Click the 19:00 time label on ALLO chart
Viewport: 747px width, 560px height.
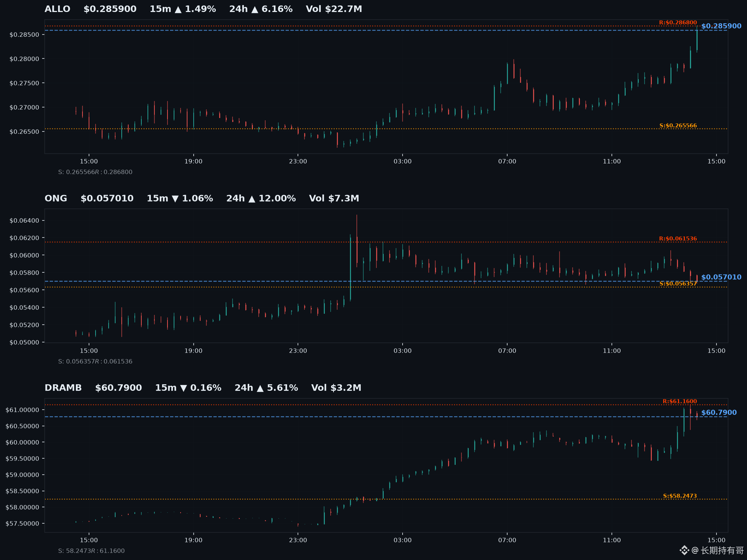193,162
